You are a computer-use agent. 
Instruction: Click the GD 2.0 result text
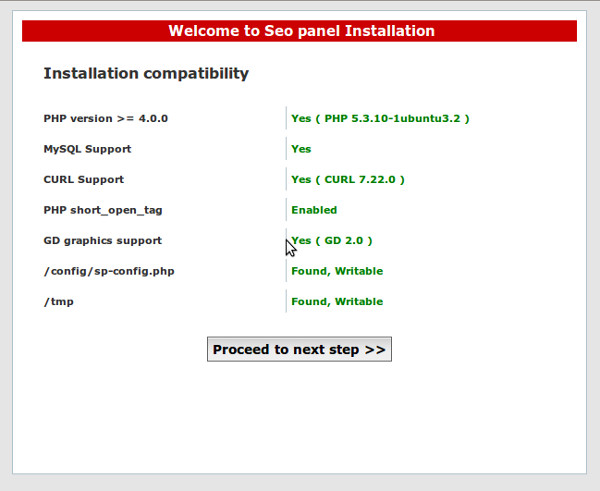(332, 241)
